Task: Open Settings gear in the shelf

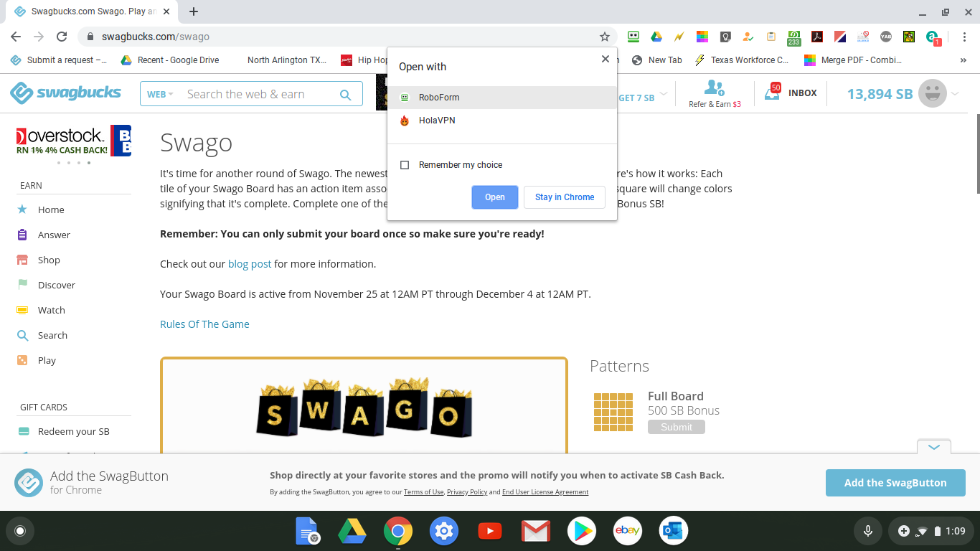Action: [444, 531]
